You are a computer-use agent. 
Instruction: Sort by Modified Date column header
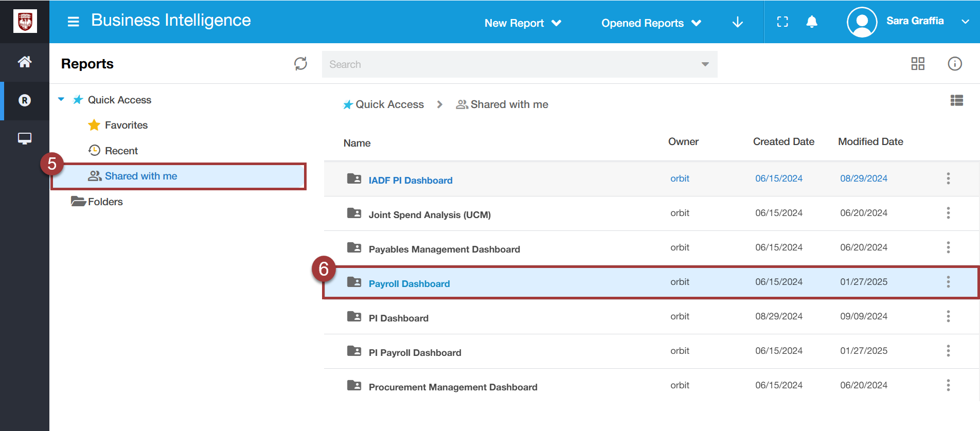870,141
